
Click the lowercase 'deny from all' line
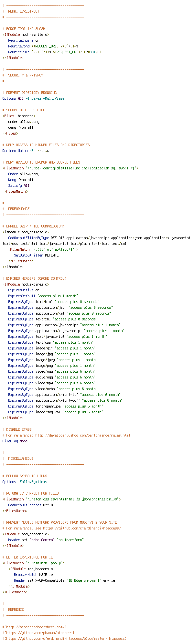click(x=21, y=127)
